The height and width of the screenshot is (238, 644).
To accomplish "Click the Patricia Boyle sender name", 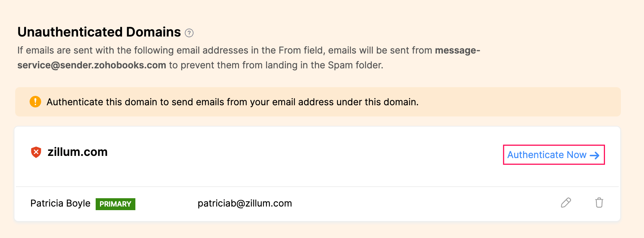I will coord(60,203).
